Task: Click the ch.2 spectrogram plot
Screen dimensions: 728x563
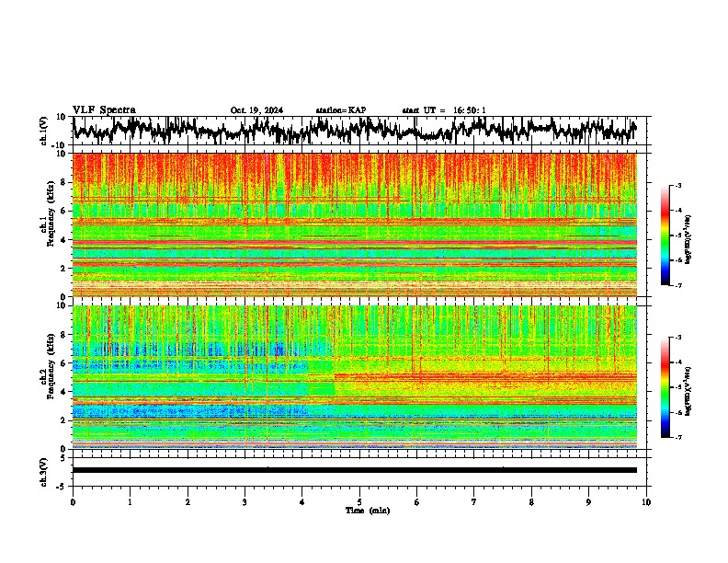Action: tap(355, 377)
